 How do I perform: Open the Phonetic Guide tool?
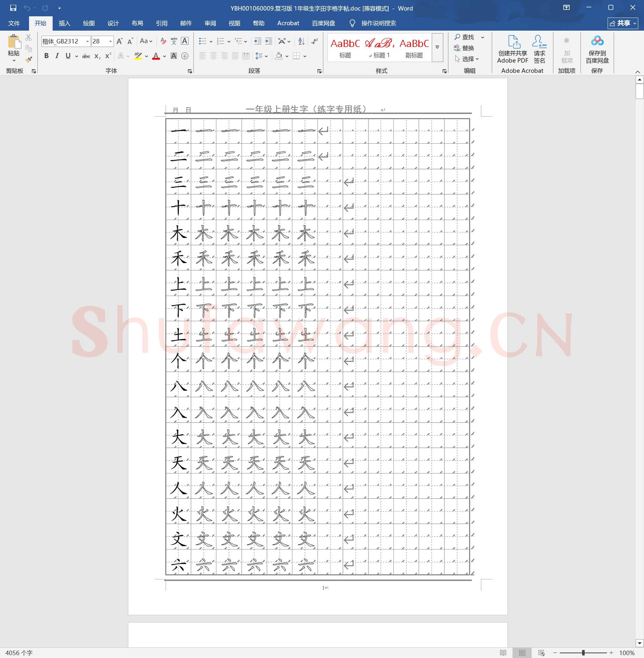pos(174,41)
